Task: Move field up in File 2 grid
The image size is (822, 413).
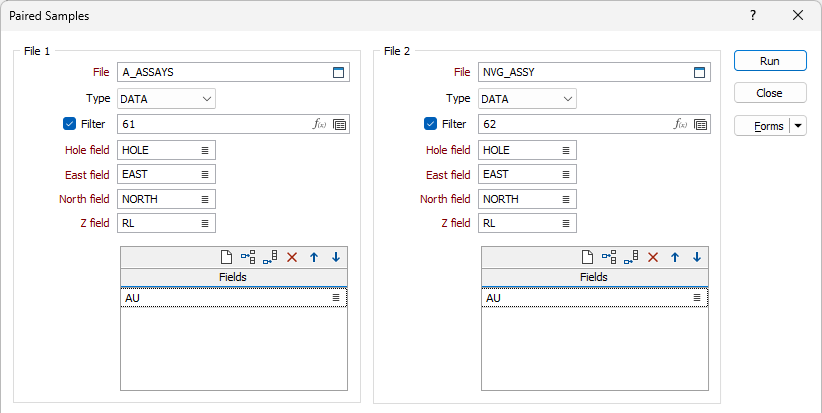Action: pos(675,257)
